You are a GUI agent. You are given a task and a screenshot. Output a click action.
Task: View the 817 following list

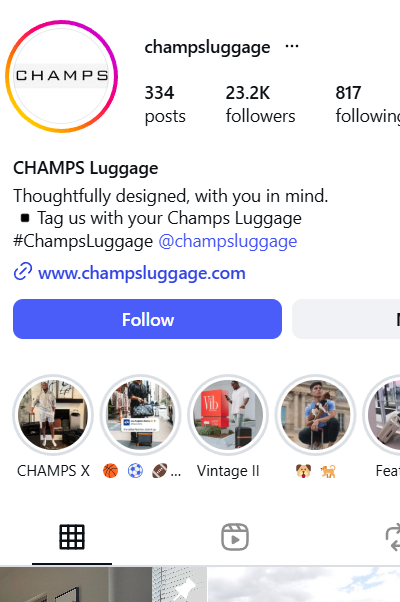[x=367, y=104]
